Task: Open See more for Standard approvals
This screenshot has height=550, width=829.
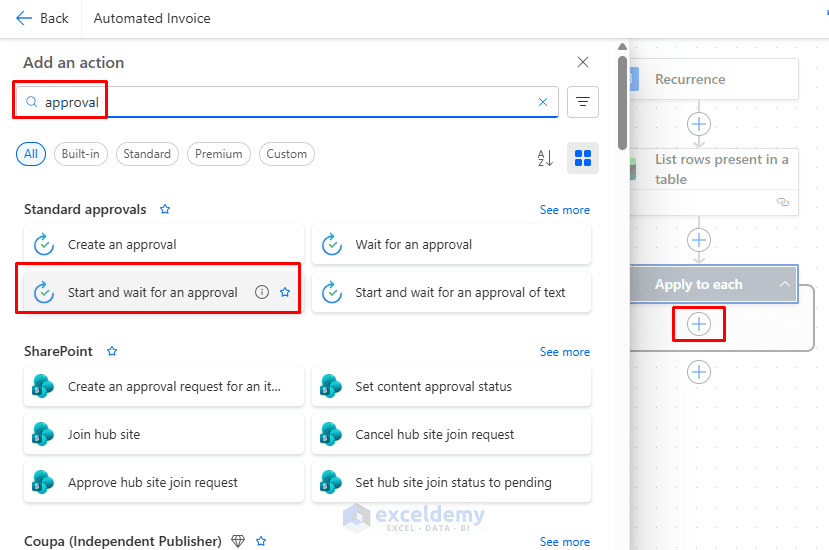Action: tap(565, 210)
